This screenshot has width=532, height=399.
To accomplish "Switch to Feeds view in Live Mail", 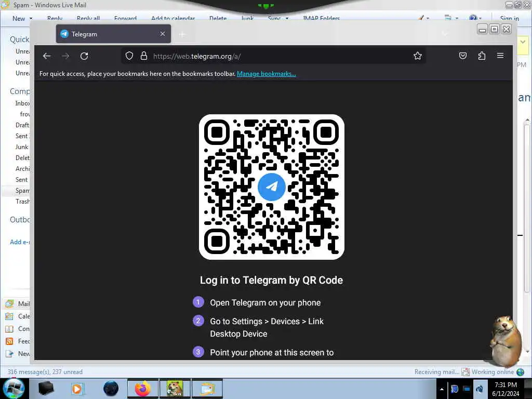I will click(x=18, y=341).
